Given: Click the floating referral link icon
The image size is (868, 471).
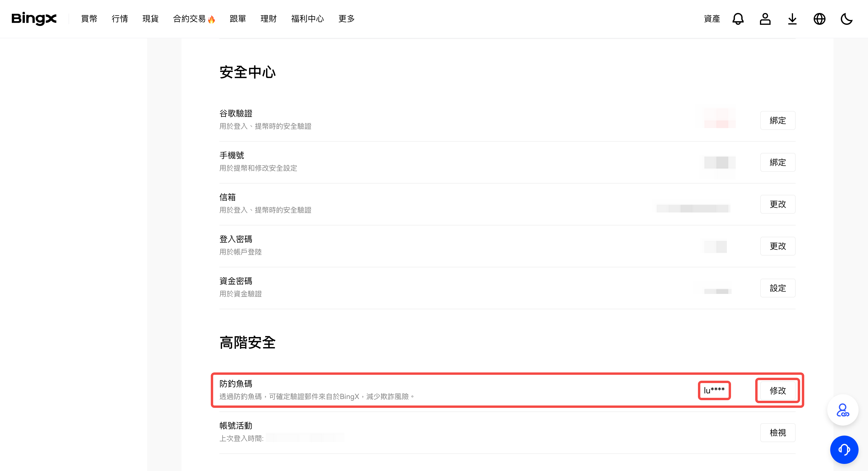Looking at the screenshot, I should [x=842, y=410].
